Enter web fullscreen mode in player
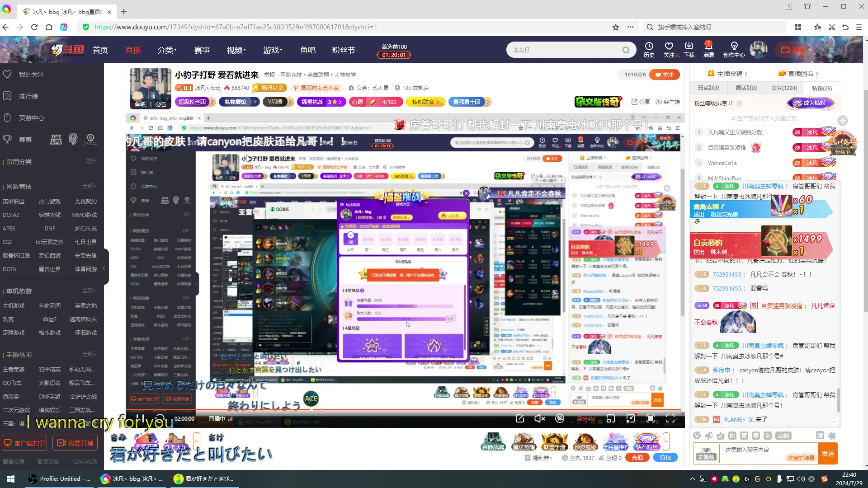868x488 pixels. 651,419
